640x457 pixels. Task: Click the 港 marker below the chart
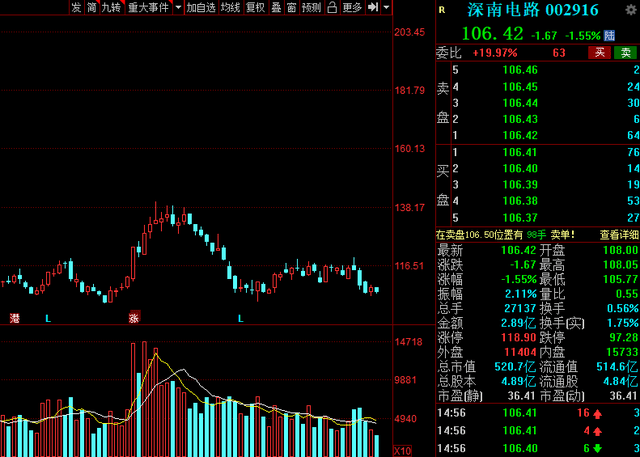(14, 318)
